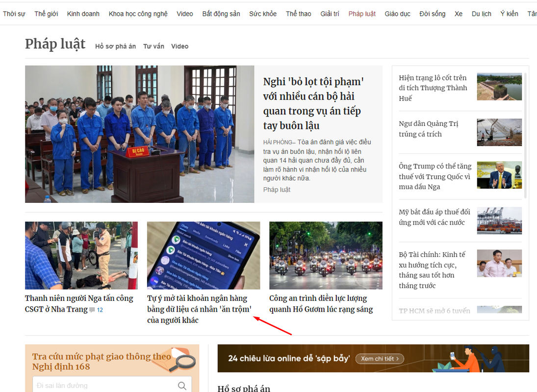Go to Giáo dục section

pyautogui.click(x=398, y=14)
